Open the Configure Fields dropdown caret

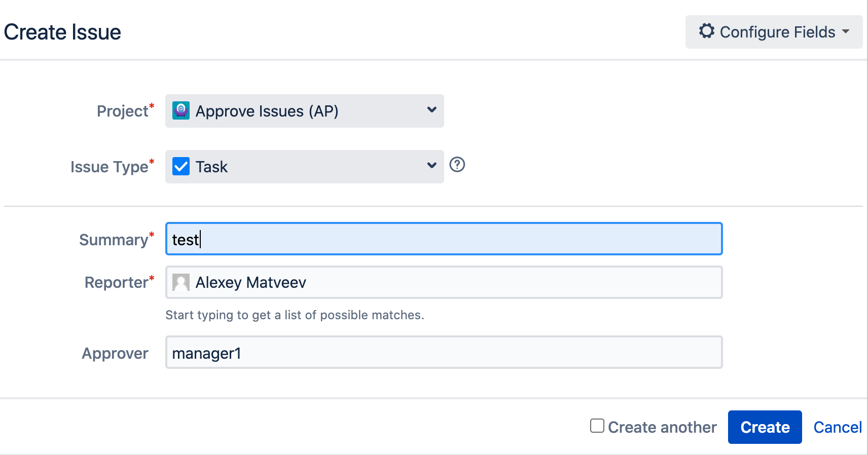[846, 31]
